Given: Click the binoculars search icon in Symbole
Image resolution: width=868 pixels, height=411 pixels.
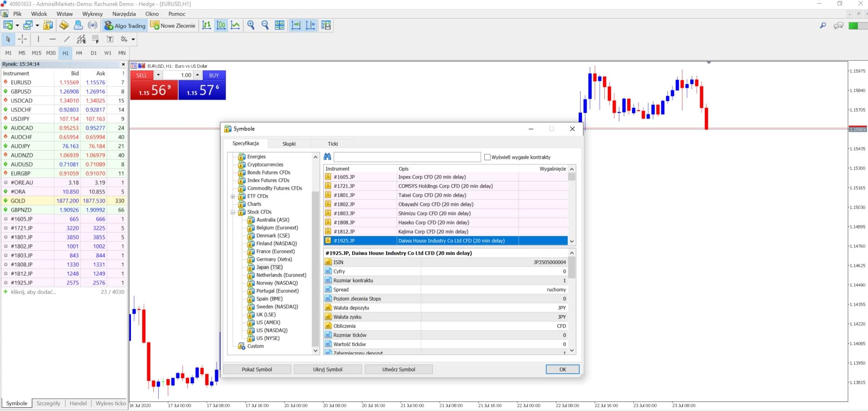Looking at the screenshot, I should (x=327, y=157).
